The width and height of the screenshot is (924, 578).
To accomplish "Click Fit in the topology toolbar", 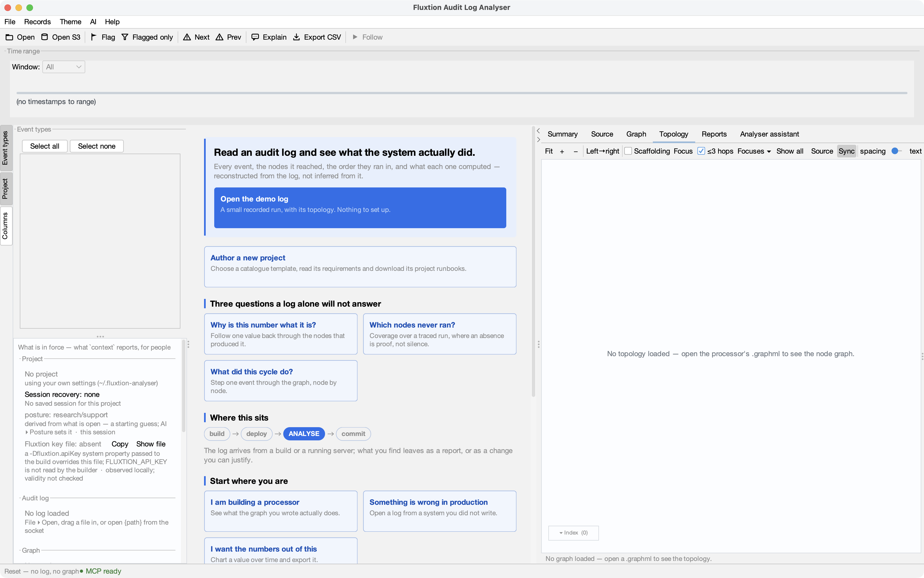I will click(549, 151).
